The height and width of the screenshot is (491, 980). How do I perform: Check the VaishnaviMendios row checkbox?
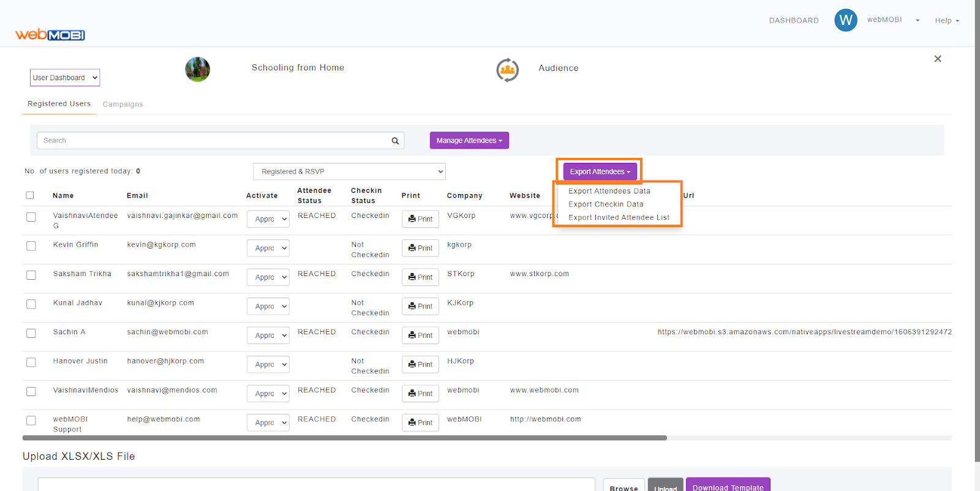point(31,391)
